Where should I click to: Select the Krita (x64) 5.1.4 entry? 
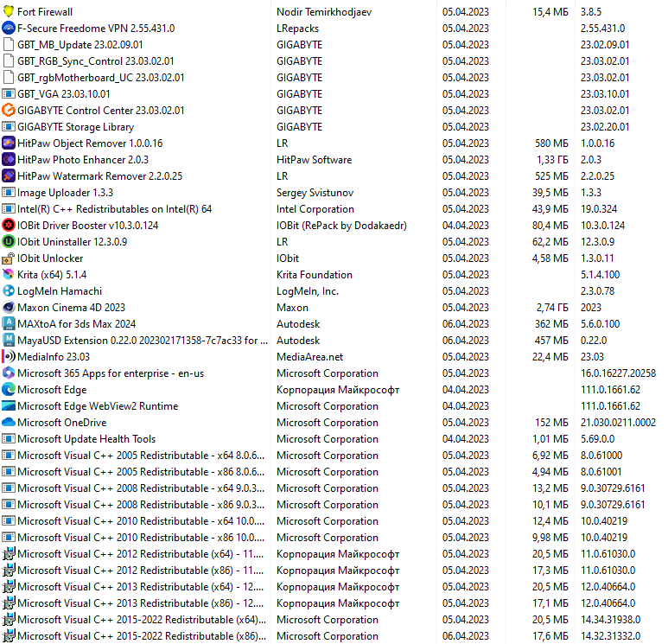(x=52, y=275)
